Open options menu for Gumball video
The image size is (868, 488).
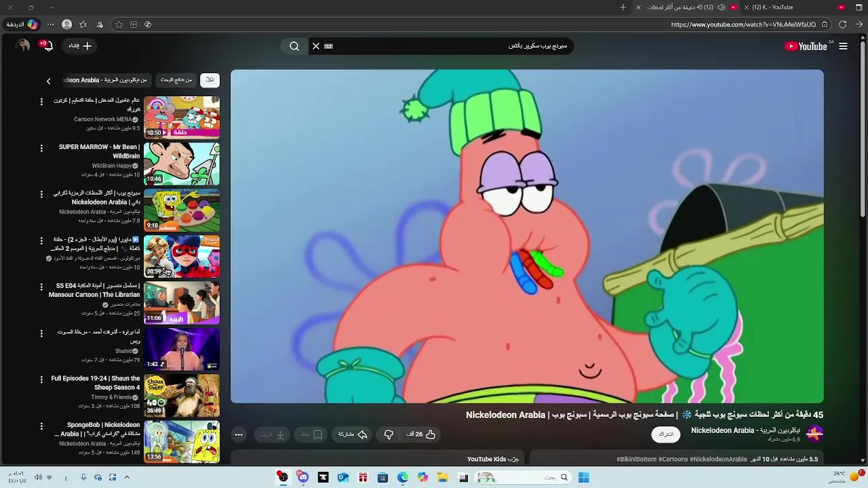tap(41, 102)
